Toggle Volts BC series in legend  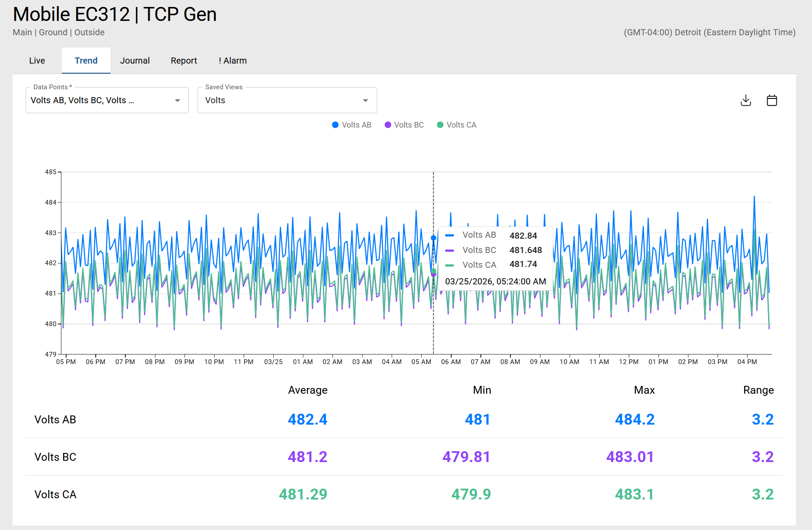[x=404, y=125]
